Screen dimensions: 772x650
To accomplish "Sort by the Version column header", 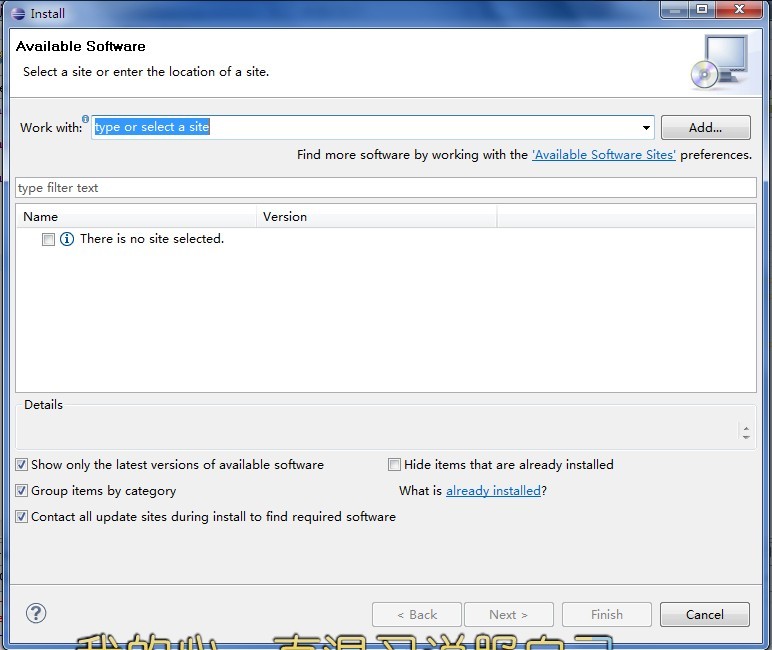I will [377, 217].
